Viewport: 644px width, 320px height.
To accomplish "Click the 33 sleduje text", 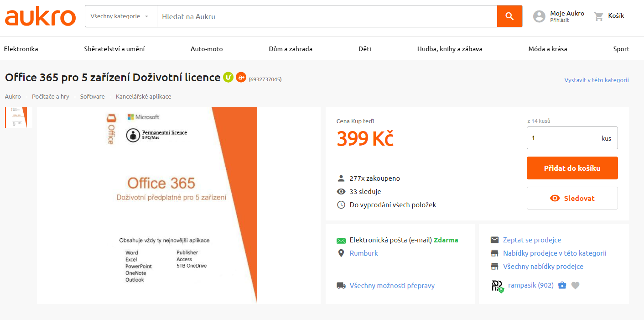I will tap(365, 192).
